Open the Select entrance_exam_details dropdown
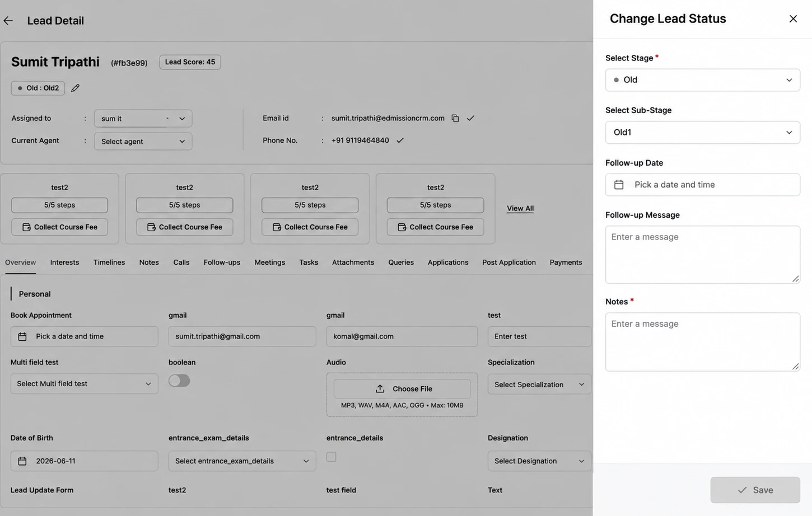The width and height of the screenshot is (812, 516). click(x=242, y=461)
